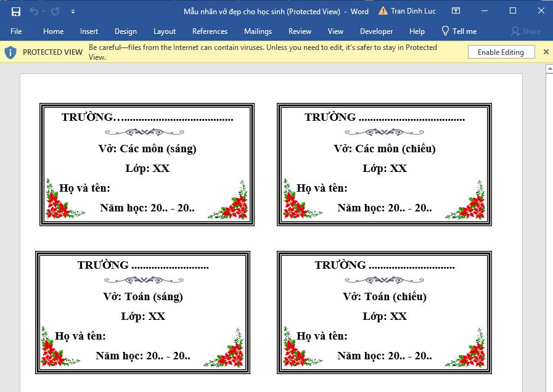The image size is (553, 392).
Task: Click the Save icon on Quick Access Toolbar
Action: (15, 11)
